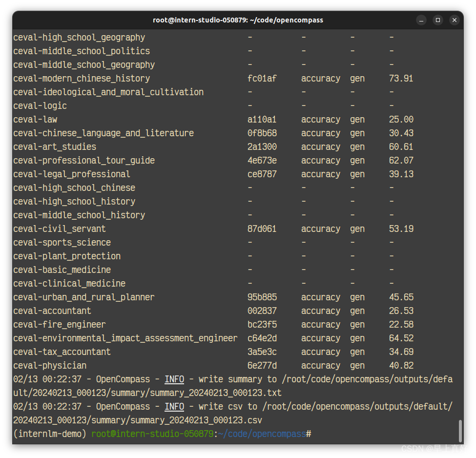The image size is (476, 458).
Task: Select text 'ceval-middle_school_geography'
Action: coord(84,64)
